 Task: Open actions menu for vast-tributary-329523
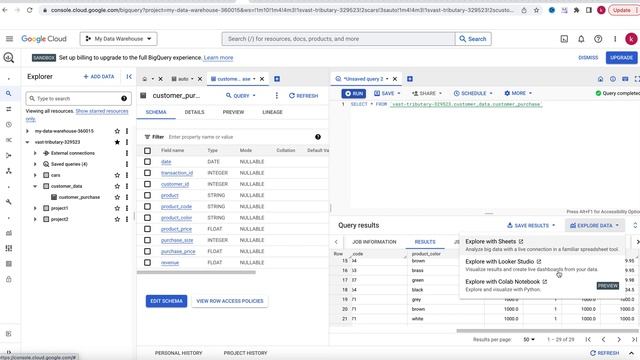coord(127,142)
